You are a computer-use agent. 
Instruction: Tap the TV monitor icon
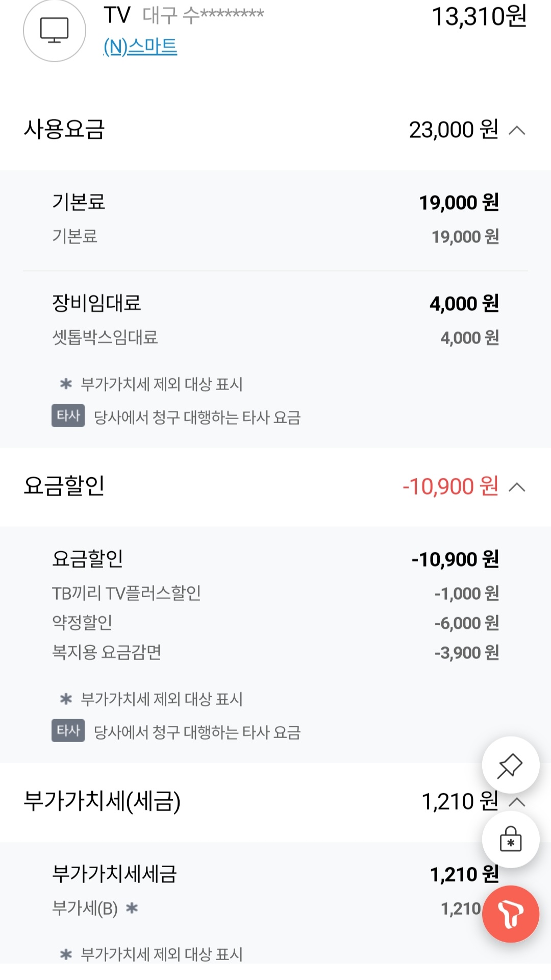pos(54,31)
